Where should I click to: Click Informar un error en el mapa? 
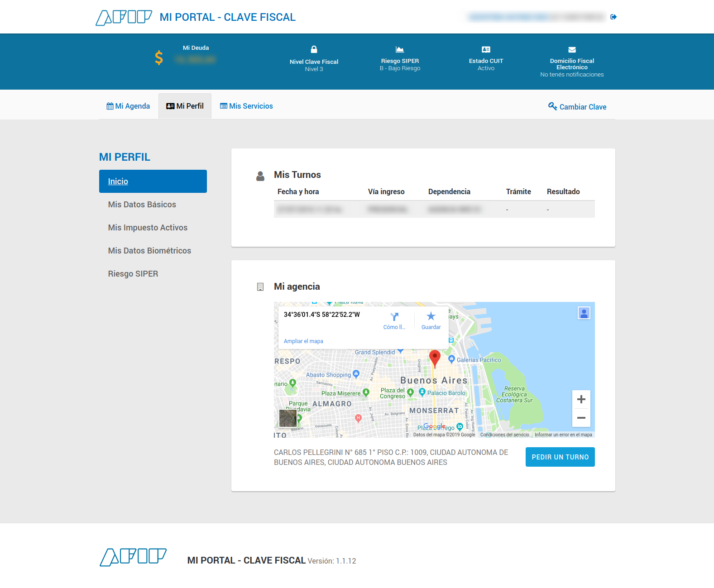click(x=563, y=435)
